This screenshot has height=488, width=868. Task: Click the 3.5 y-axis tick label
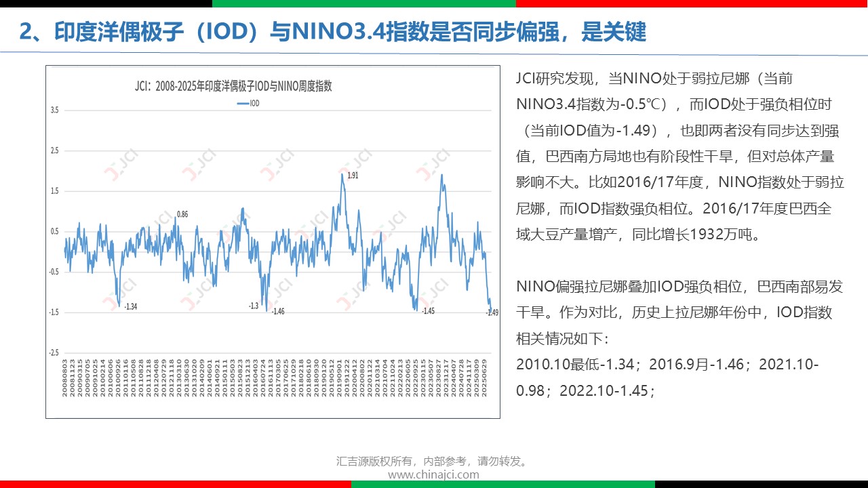tap(55, 110)
